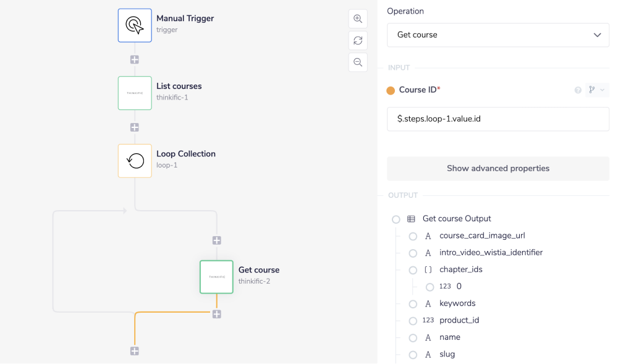The image size is (618, 364).
Task: Click Show advanced properties button
Action: (x=498, y=168)
